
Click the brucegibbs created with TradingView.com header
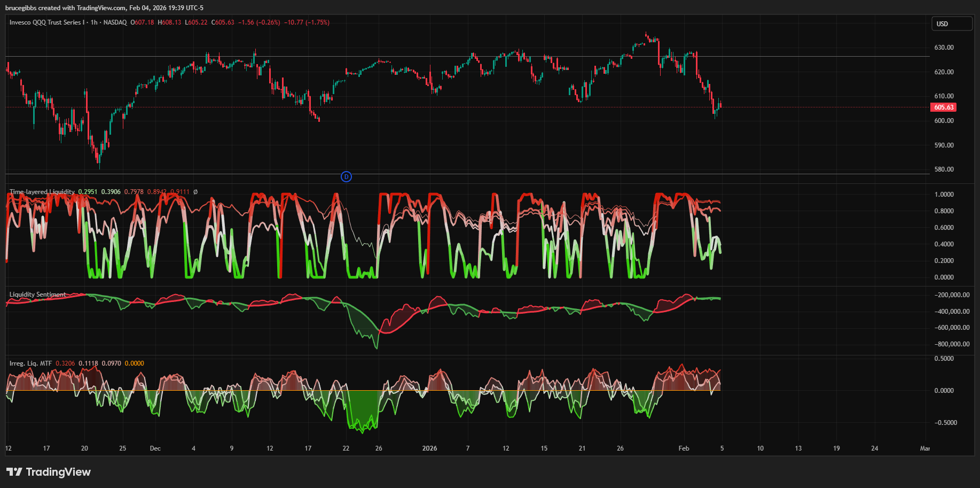(104, 8)
